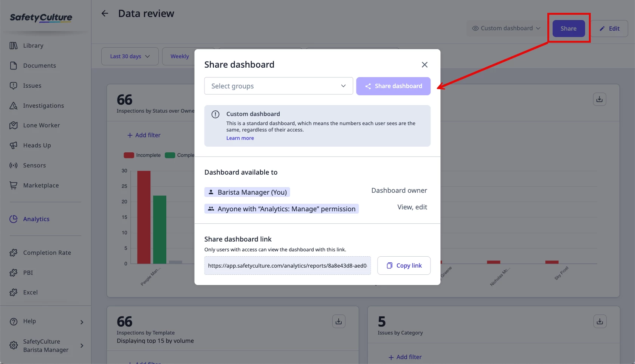Click the Analytics pie chart icon

(14, 219)
